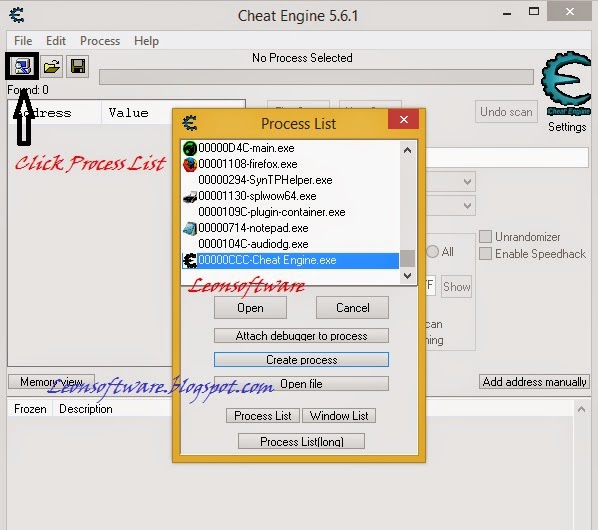
Task: Click the icon in Process List title bar
Action: 190,123
